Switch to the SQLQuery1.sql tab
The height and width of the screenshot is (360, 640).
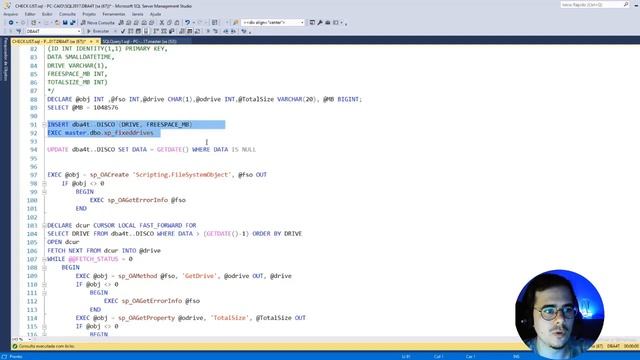tap(139, 41)
